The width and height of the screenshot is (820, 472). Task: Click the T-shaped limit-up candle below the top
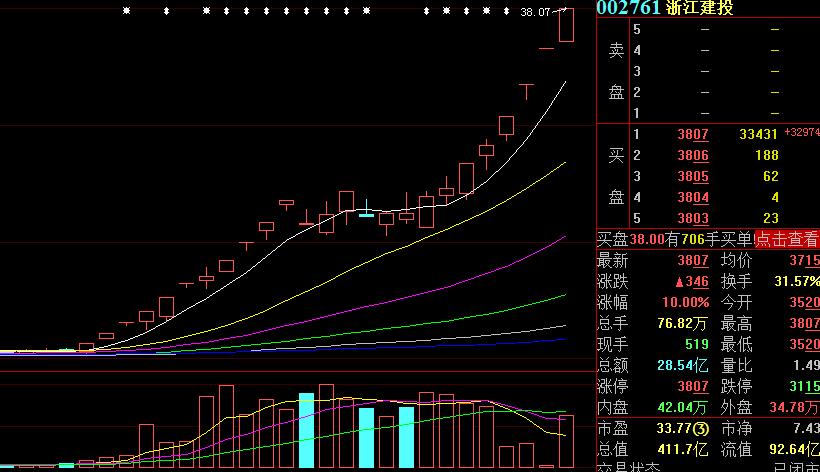pyautogui.click(x=526, y=91)
